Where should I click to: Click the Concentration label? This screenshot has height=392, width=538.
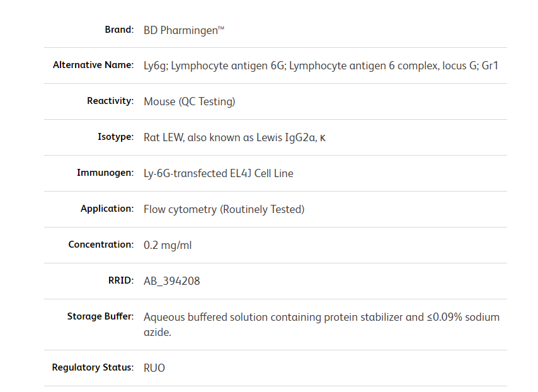click(x=101, y=245)
